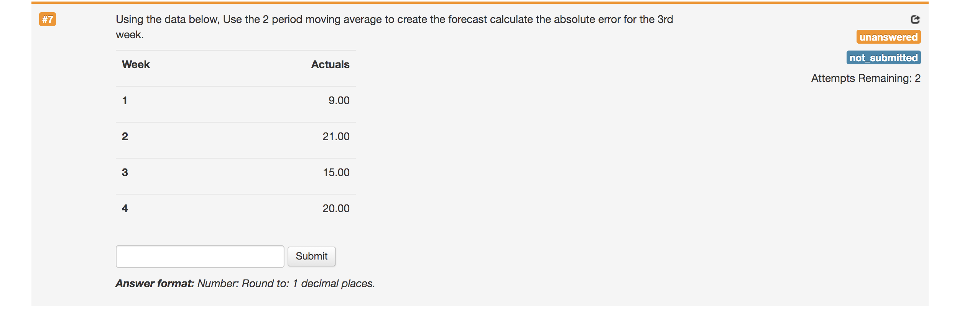Click the orange #7 question number badge

coord(48,20)
